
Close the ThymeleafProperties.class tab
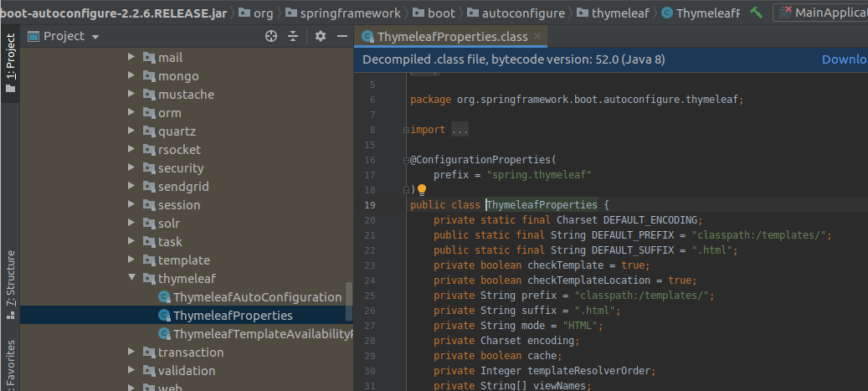[537, 37]
